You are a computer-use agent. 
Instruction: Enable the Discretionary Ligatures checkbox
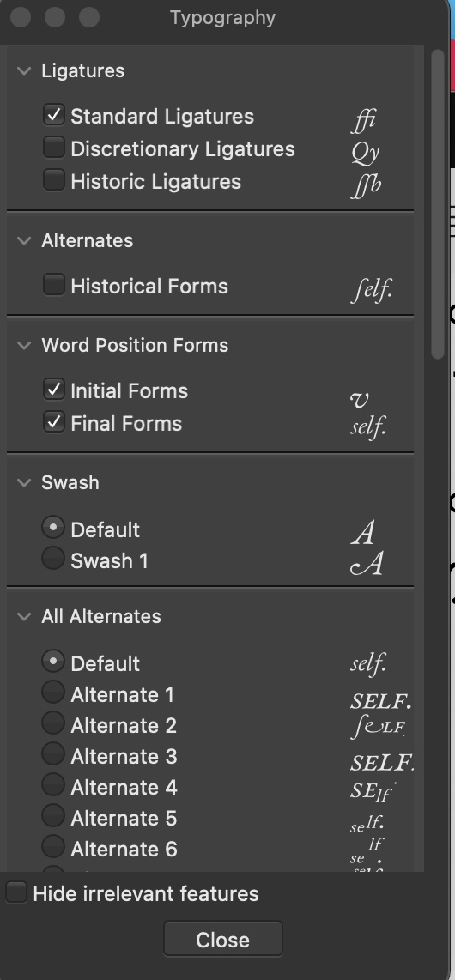(54, 148)
